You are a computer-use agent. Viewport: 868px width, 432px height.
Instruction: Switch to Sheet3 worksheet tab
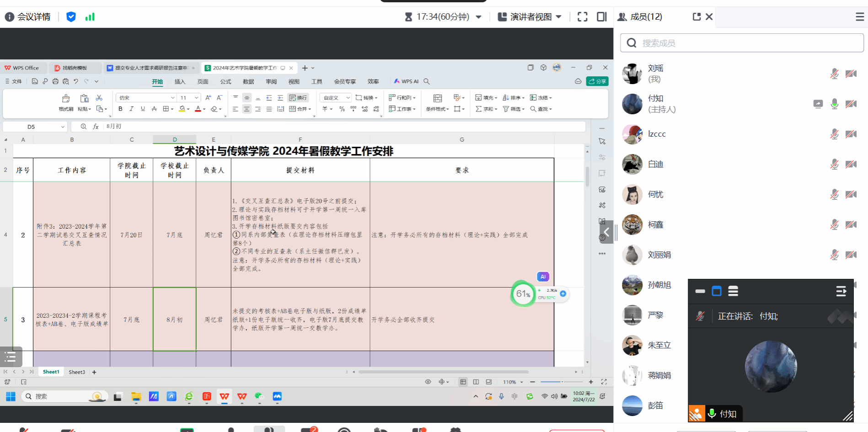(77, 372)
